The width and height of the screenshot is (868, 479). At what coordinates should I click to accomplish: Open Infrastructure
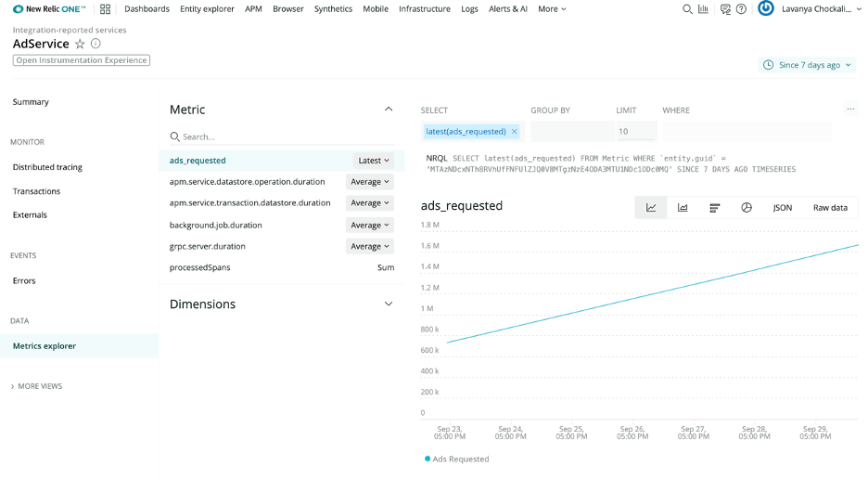point(425,9)
